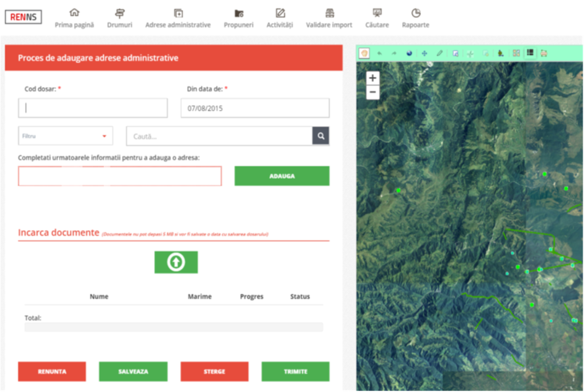Open the Filtru dropdown
The width and height of the screenshot is (584, 392).
click(x=65, y=136)
